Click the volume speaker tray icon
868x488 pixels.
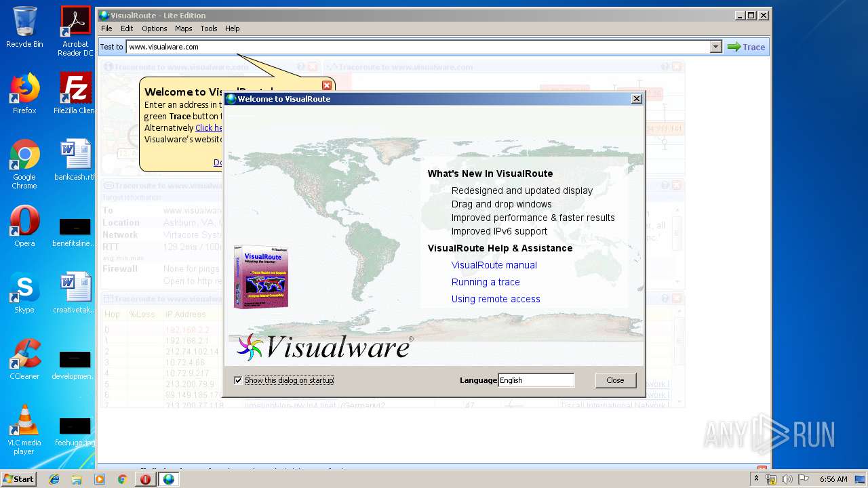787,479
